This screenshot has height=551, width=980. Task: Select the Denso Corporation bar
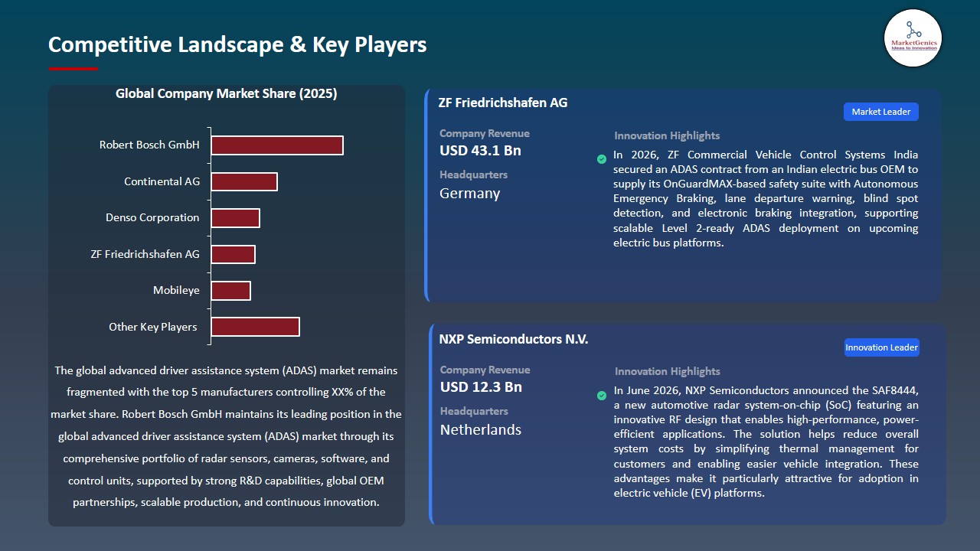[x=236, y=218]
